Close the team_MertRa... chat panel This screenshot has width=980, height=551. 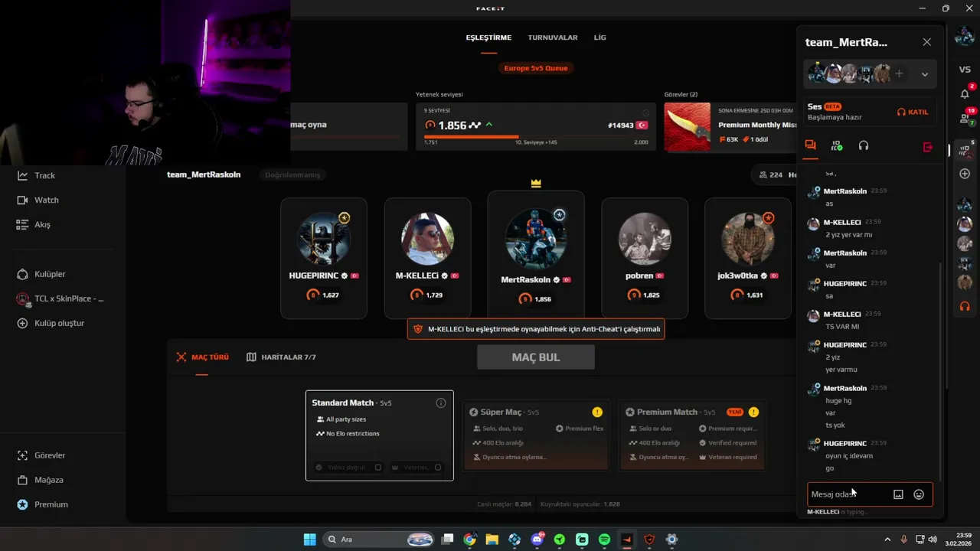click(927, 42)
